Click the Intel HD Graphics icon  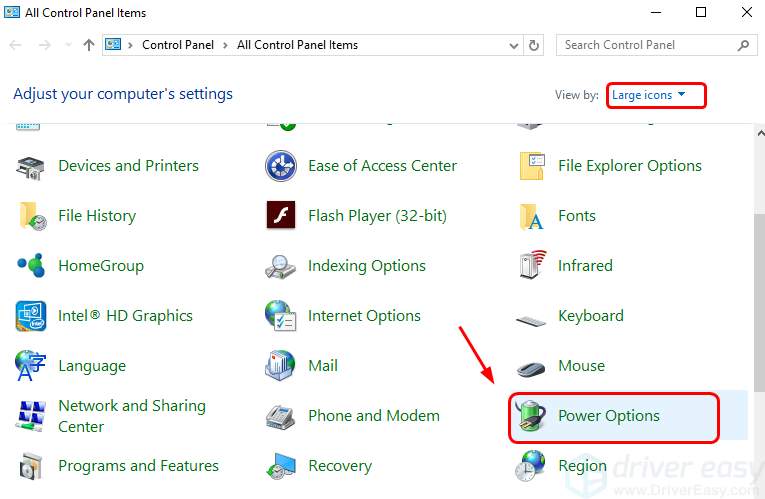pos(31,316)
